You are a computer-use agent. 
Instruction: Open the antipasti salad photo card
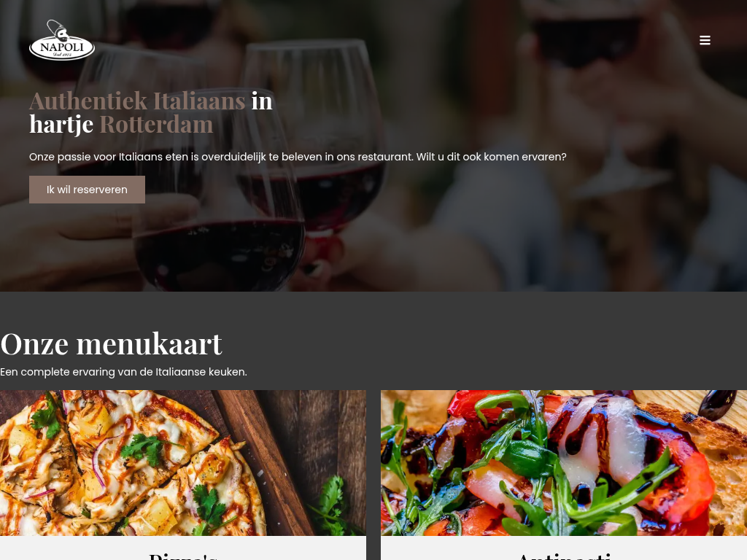564,463
